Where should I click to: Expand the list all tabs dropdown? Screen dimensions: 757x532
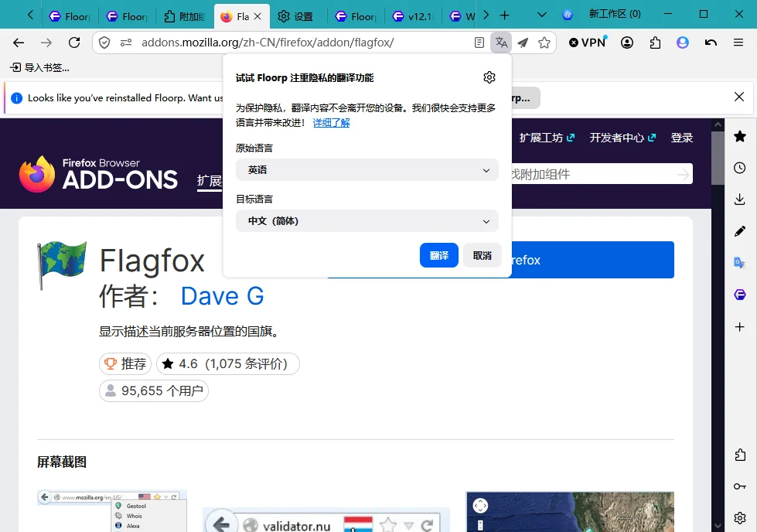coord(542,15)
